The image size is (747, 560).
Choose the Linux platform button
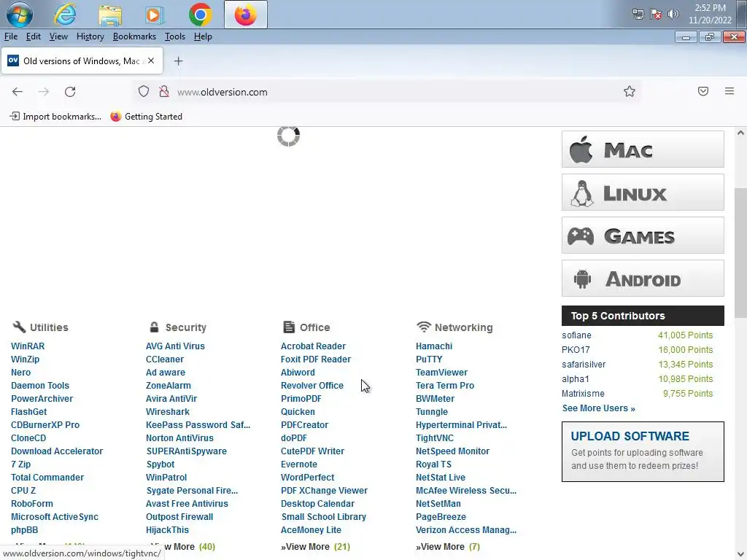coord(643,192)
